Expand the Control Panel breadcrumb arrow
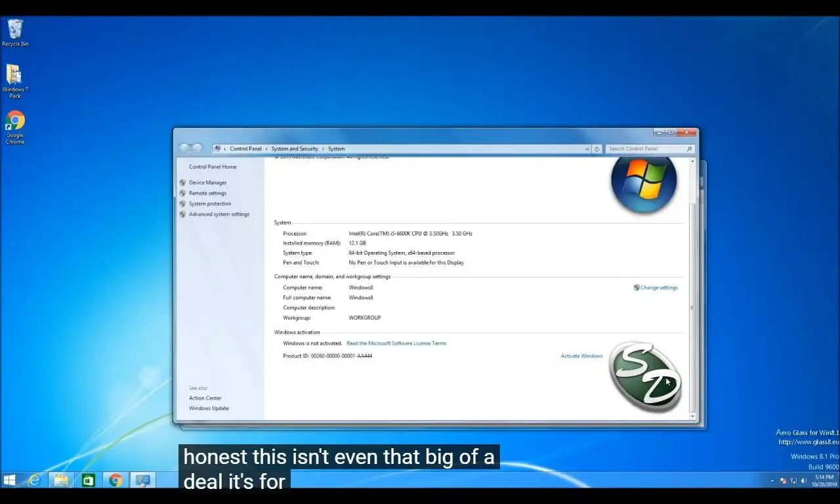 (x=266, y=149)
